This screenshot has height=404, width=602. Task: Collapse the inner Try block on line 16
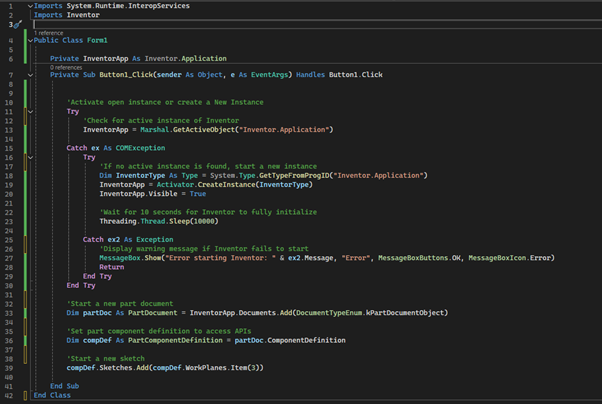click(x=30, y=157)
